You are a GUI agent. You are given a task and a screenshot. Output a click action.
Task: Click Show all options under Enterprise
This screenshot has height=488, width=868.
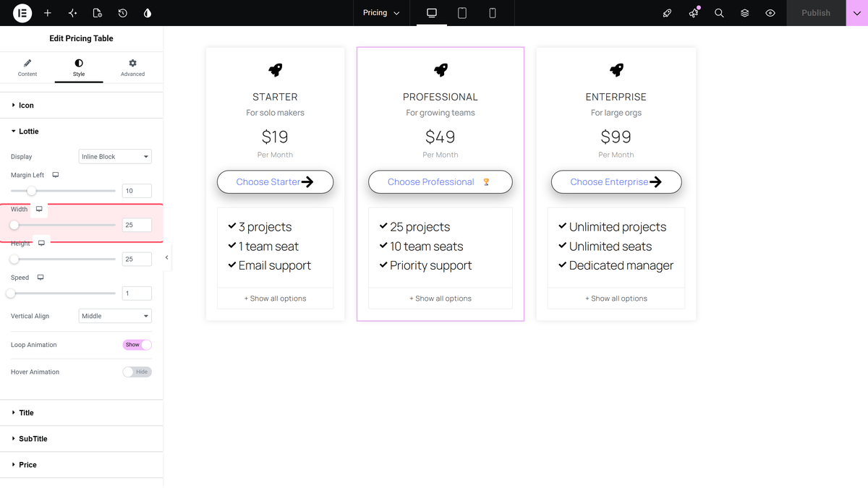click(616, 299)
